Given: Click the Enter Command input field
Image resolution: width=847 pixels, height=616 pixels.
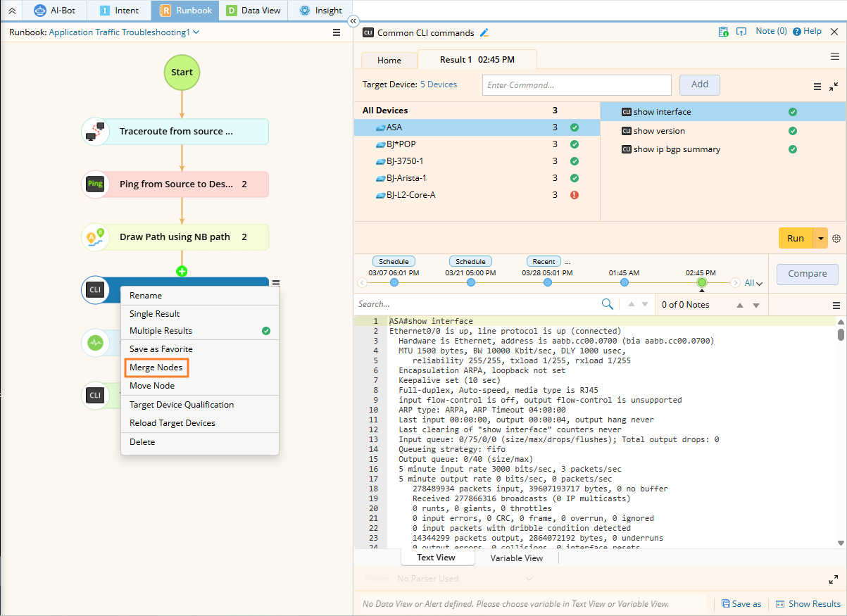Looking at the screenshot, I should tap(577, 85).
